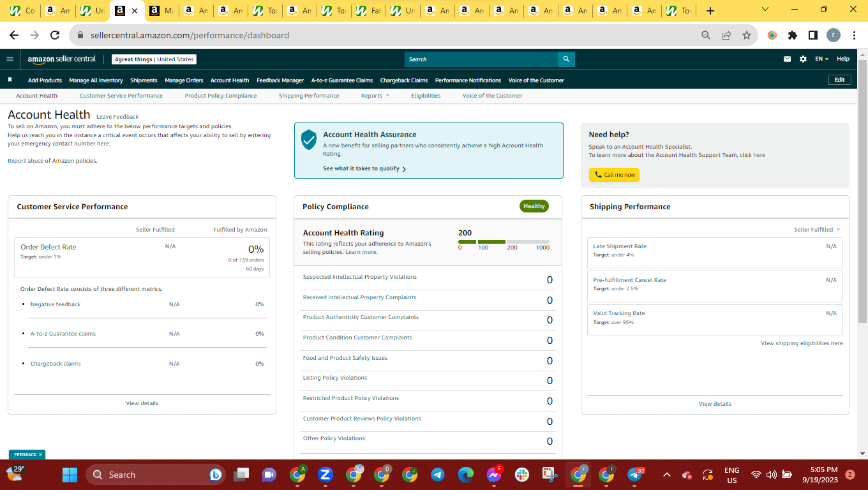This screenshot has height=490, width=868.
Task: Go to Add Products menu
Action: 45,80
